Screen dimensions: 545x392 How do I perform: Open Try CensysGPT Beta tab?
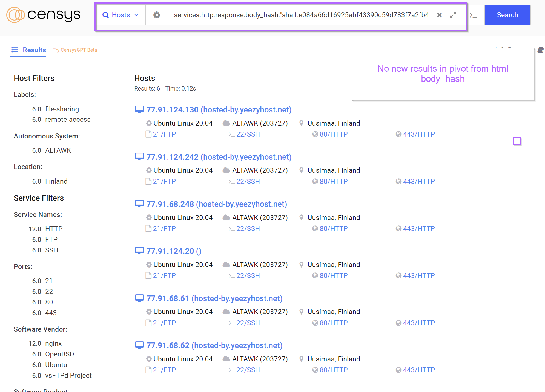pos(75,50)
